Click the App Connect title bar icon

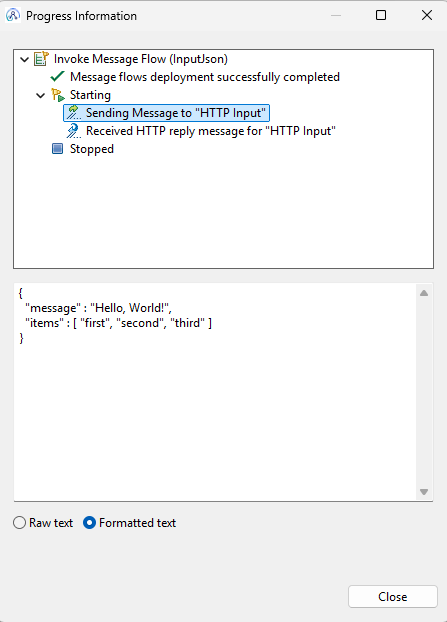pos(13,15)
